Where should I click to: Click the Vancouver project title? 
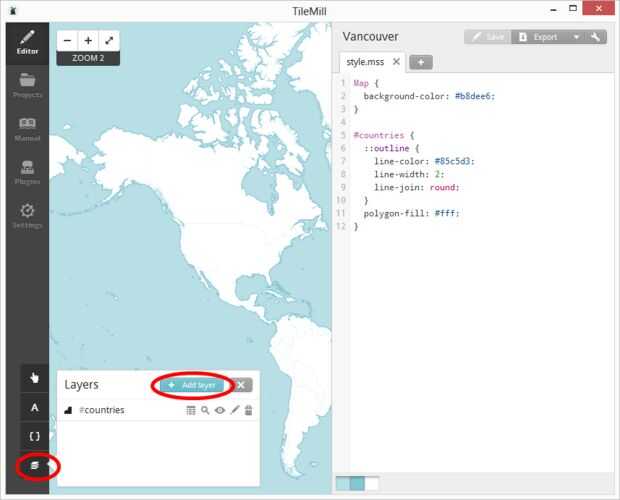point(370,36)
